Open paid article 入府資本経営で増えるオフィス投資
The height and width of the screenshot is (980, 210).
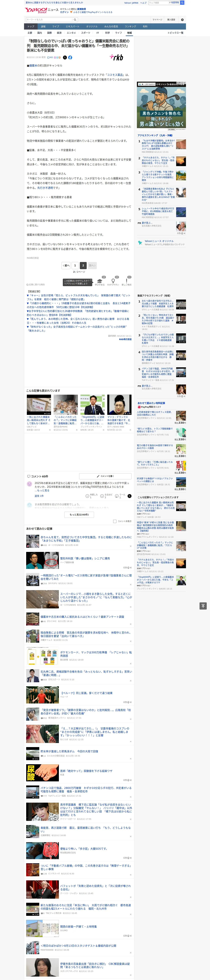point(155,414)
